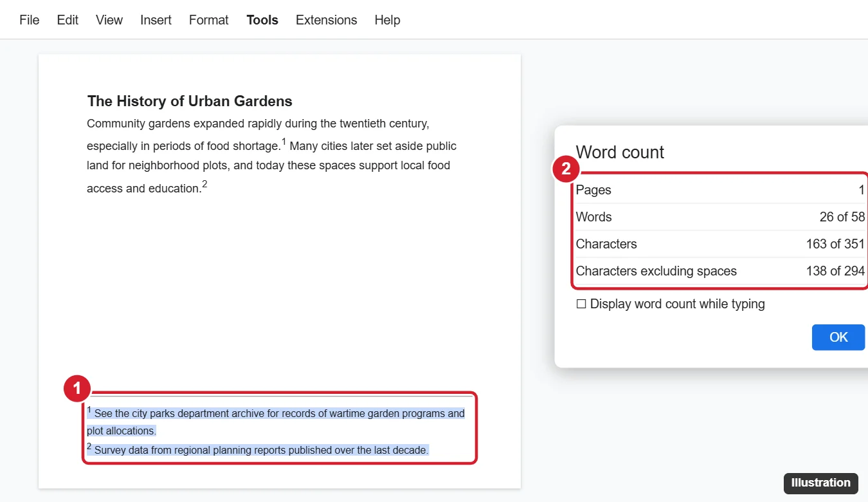Image resolution: width=868 pixels, height=502 pixels.
Task: Click the body text line 'Community gardens expanded rapidly'
Action: tap(258, 123)
